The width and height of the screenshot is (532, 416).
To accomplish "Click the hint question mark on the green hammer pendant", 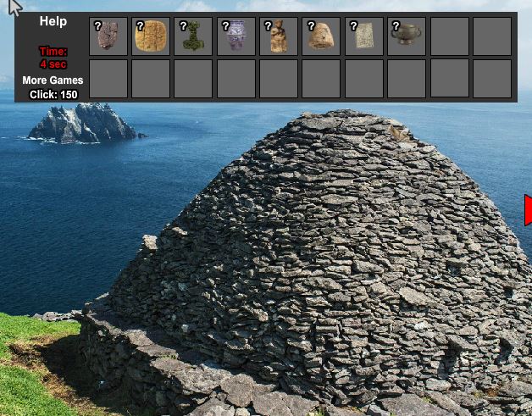I will (183, 25).
